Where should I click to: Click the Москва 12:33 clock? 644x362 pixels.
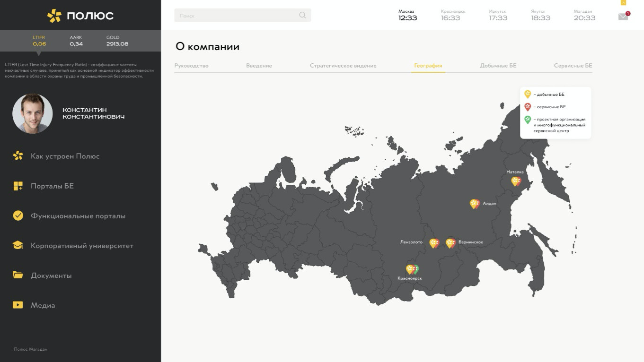pos(407,15)
